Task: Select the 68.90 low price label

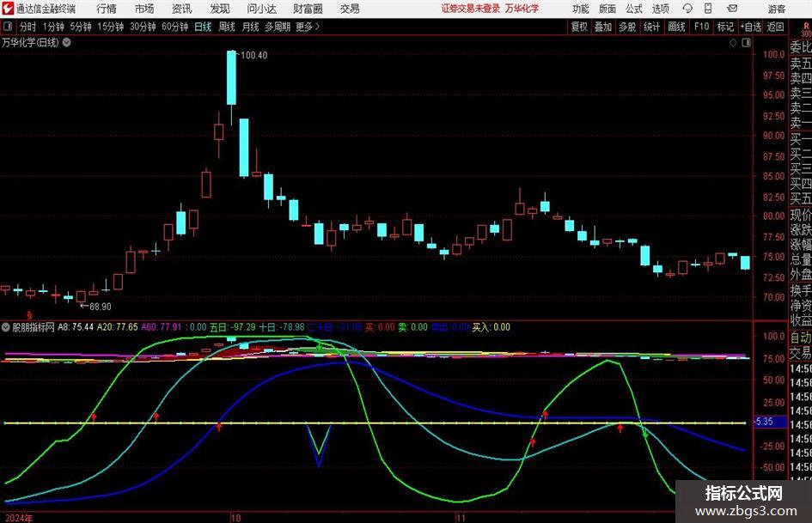Action: coord(101,307)
